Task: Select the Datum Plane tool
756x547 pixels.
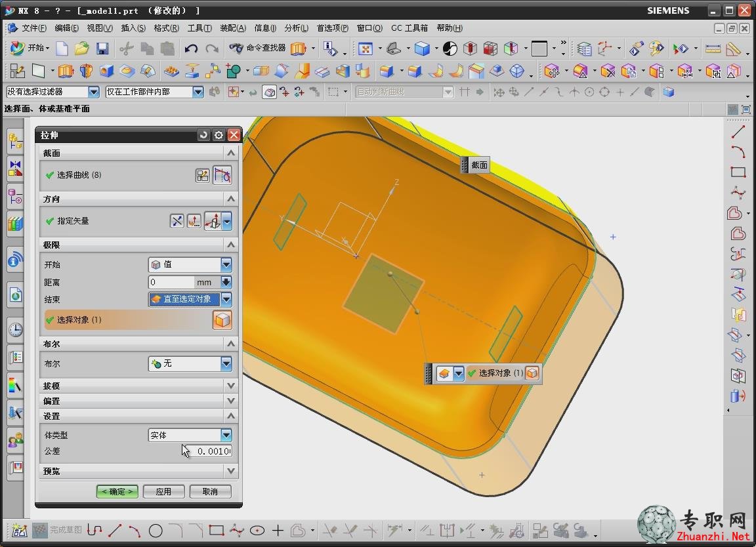Action: click(x=38, y=71)
